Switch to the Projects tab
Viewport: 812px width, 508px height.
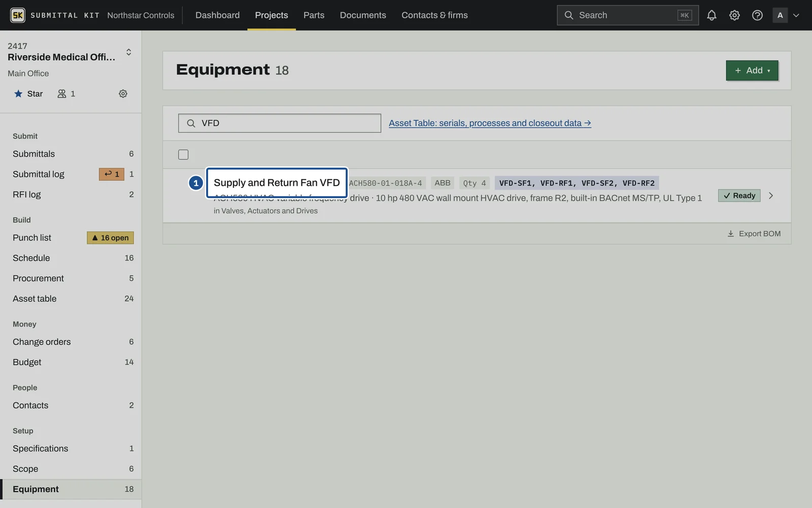pos(272,15)
